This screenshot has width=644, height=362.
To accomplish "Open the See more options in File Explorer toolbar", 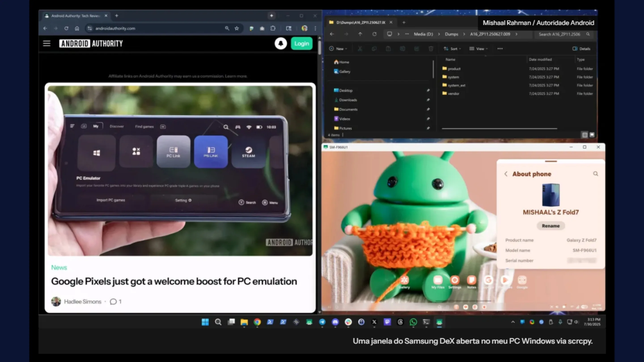I will pos(500,49).
